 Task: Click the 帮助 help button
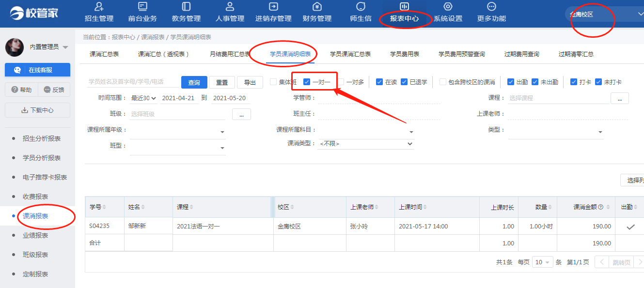coord(21,90)
